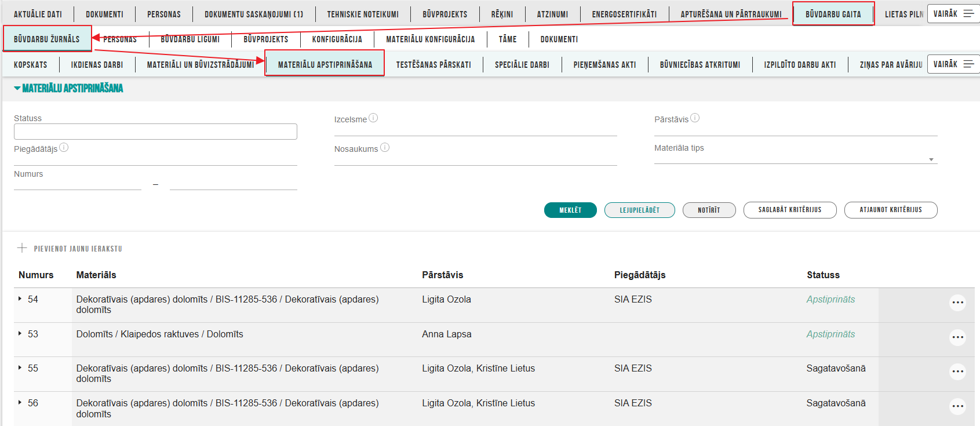Click the info icon next to Nosaukums

coord(385,147)
